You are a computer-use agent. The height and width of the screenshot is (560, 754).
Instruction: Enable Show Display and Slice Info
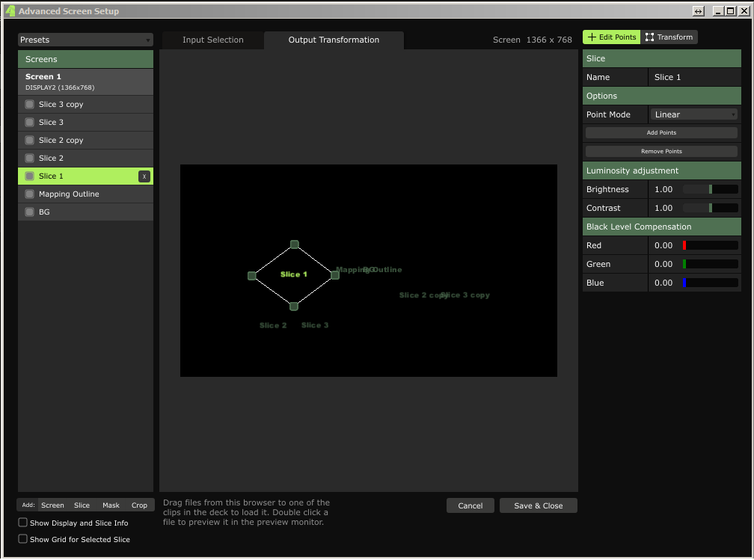(x=23, y=523)
